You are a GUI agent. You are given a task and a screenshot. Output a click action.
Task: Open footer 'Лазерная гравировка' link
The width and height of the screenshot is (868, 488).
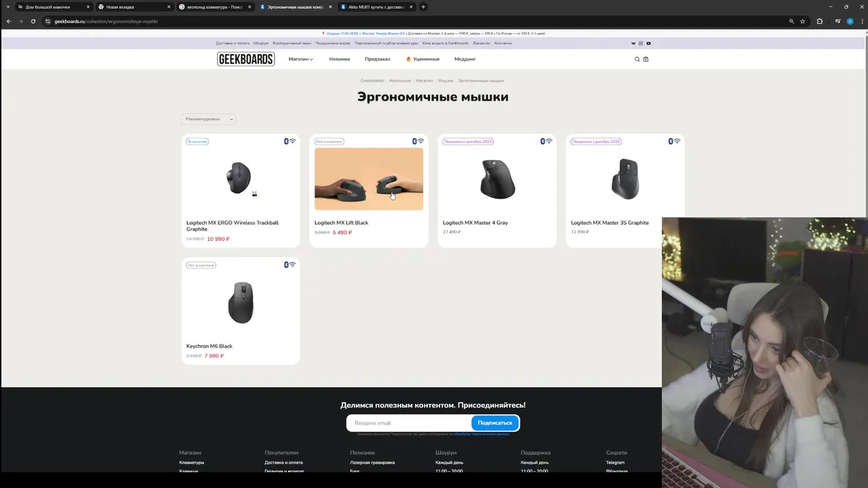coord(372,463)
